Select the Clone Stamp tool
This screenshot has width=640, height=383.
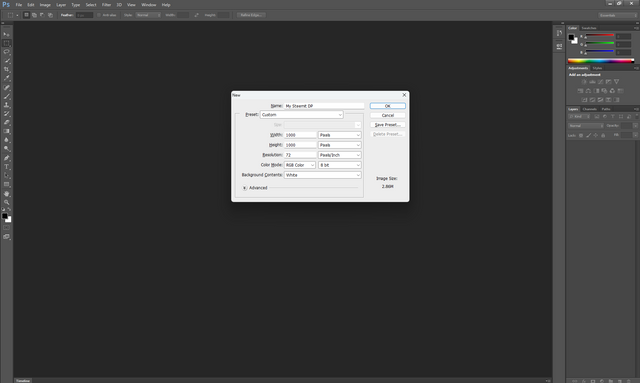[x=7, y=105]
